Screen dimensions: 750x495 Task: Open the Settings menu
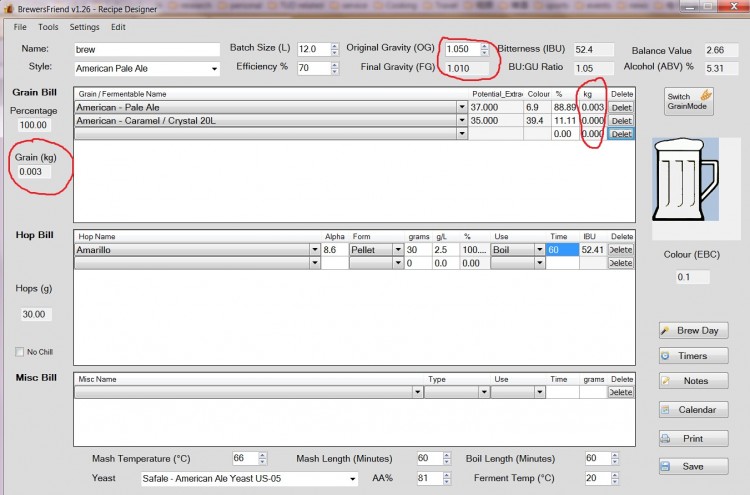(x=84, y=27)
